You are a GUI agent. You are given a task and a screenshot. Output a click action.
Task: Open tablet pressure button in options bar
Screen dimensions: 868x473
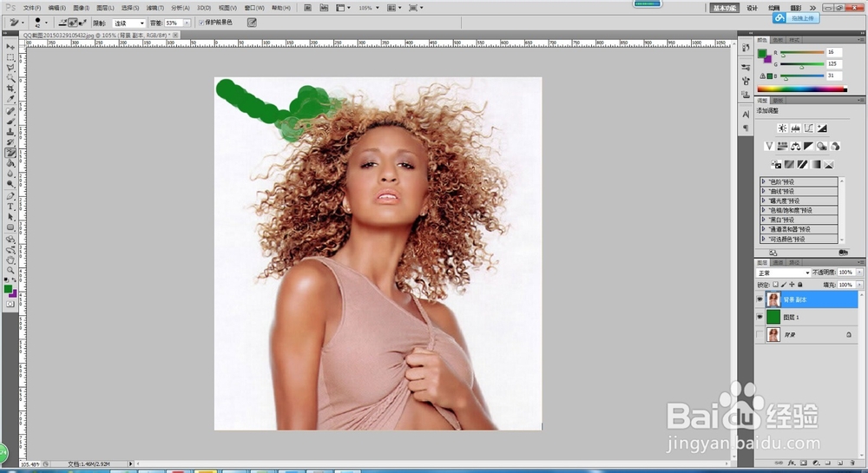pyautogui.click(x=252, y=23)
